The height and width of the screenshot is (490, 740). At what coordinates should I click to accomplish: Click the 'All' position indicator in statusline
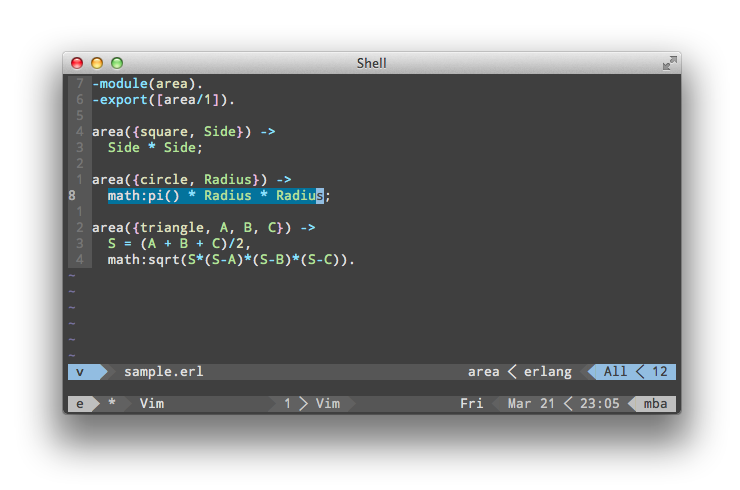[615, 372]
